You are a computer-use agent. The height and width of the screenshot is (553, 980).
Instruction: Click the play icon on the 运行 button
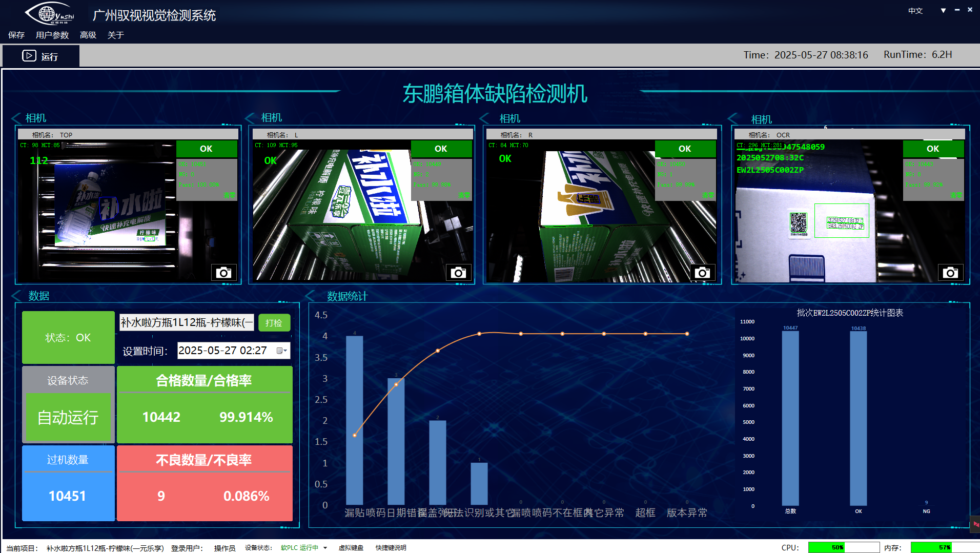click(29, 56)
